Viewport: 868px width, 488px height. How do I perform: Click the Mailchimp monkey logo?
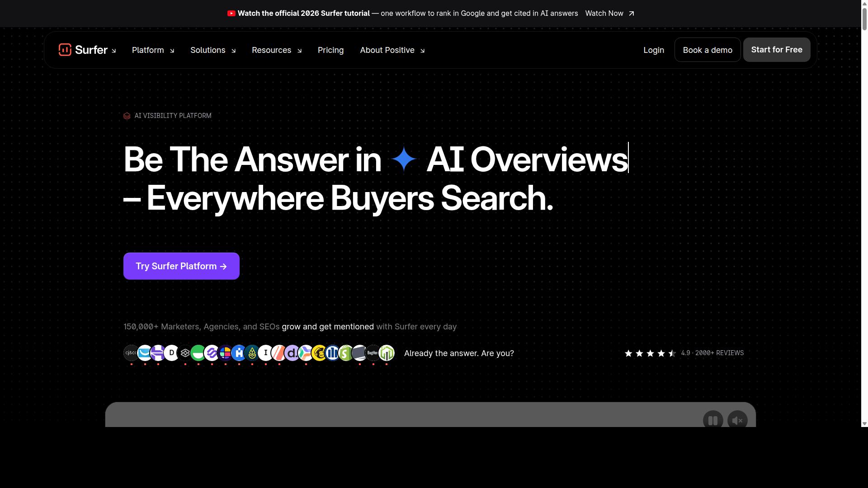pyautogui.click(x=319, y=353)
